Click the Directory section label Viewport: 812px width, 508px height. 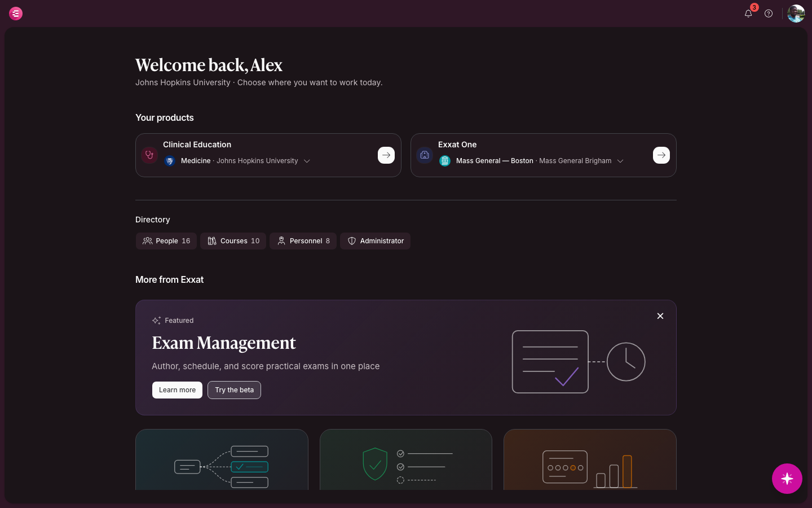pos(152,220)
